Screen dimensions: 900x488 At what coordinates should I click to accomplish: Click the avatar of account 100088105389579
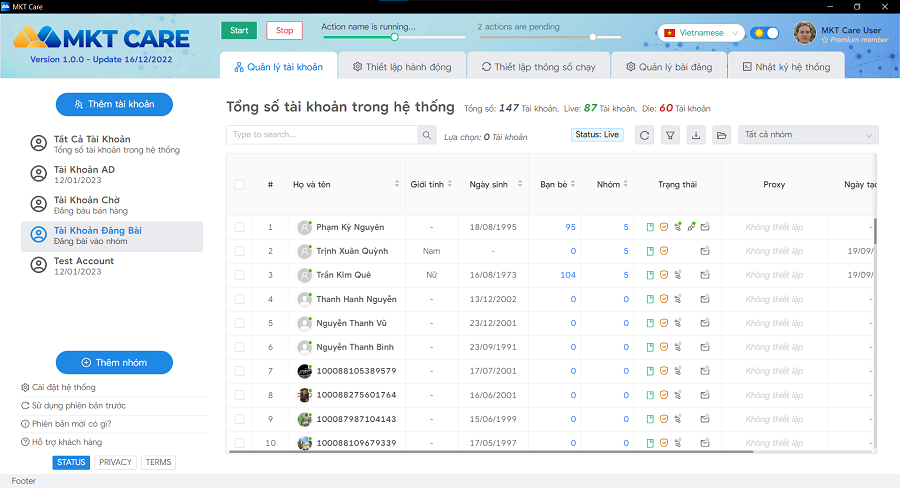(x=304, y=371)
